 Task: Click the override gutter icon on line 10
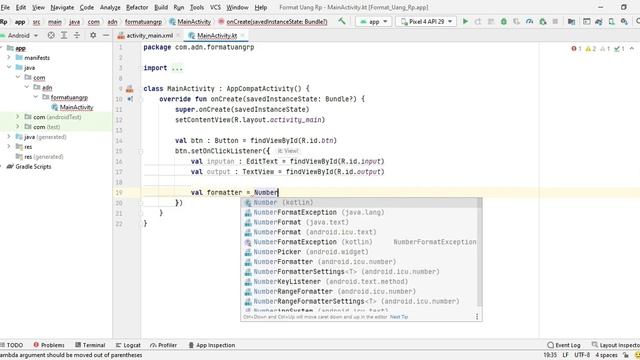click(x=130, y=99)
